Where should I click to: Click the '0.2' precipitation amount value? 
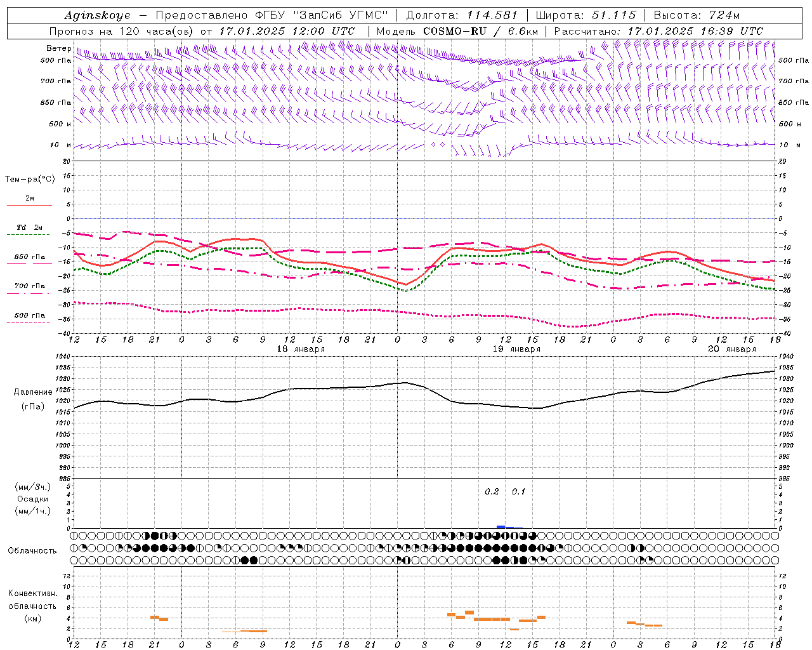click(492, 492)
